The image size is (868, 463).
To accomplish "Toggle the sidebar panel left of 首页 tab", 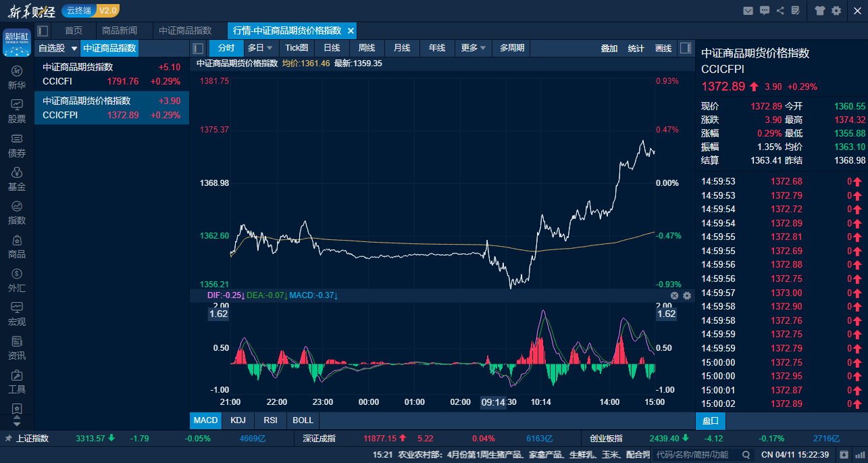I will [x=43, y=30].
